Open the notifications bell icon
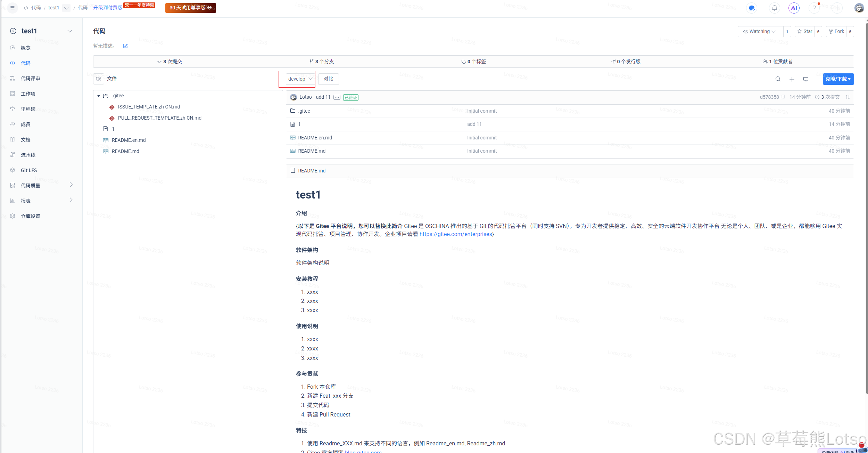868x453 pixels. click(x=775, y=8)
